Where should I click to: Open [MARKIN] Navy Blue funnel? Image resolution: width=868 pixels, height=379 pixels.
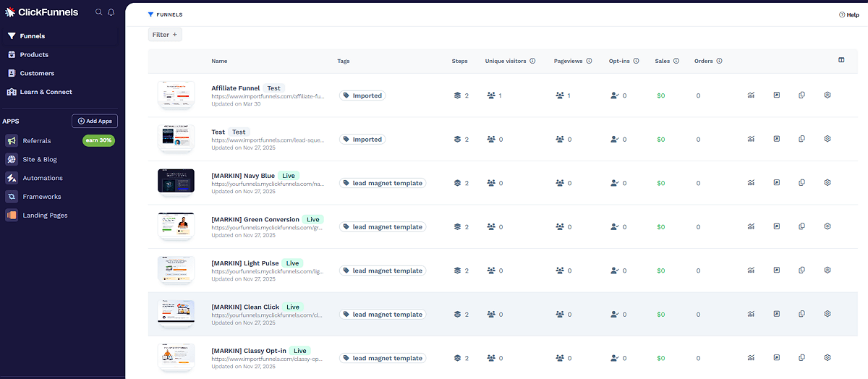pyautogui.click(x=243, y=176)
